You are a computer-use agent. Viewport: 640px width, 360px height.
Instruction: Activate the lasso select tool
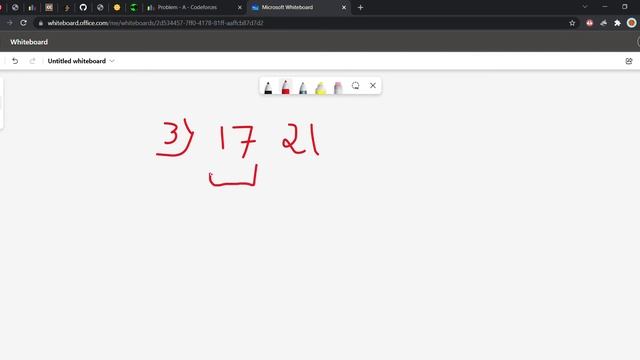[356, 86]
